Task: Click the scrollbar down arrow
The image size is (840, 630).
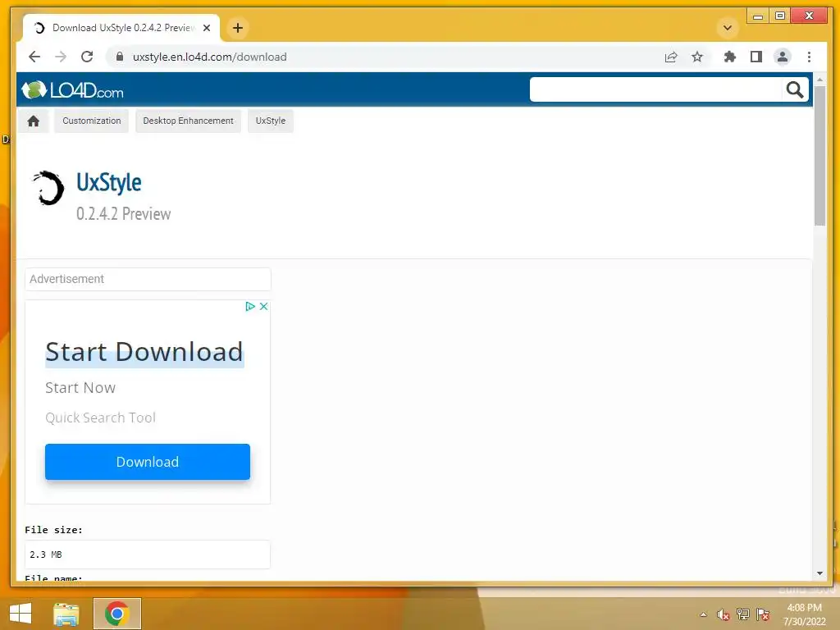Action: (x=819, y=573)
